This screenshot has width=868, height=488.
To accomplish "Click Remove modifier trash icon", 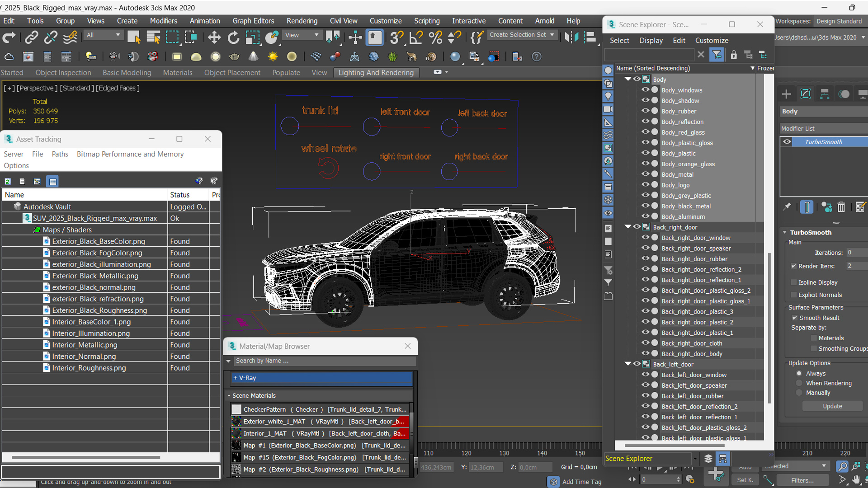I will 841,207.
